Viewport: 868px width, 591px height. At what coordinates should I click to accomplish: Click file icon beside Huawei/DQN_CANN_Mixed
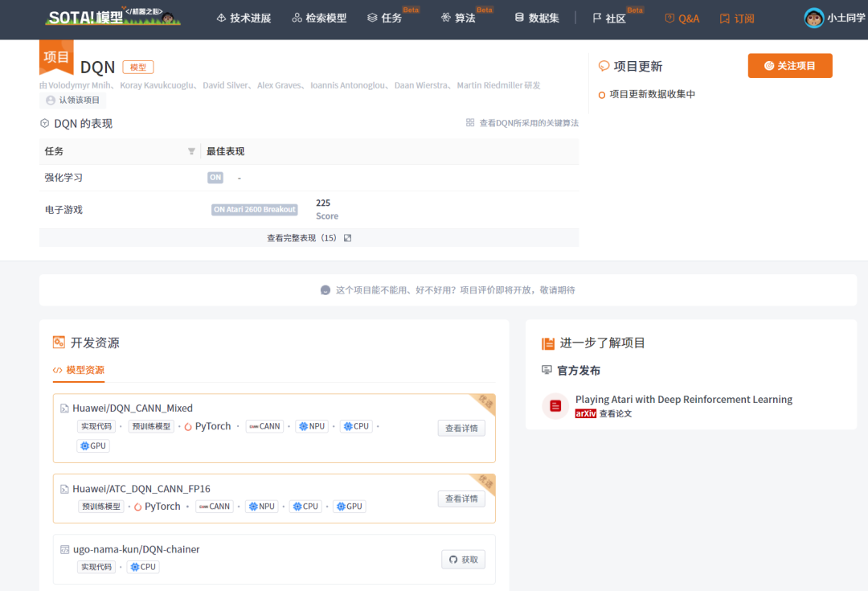tap(64, 408)
